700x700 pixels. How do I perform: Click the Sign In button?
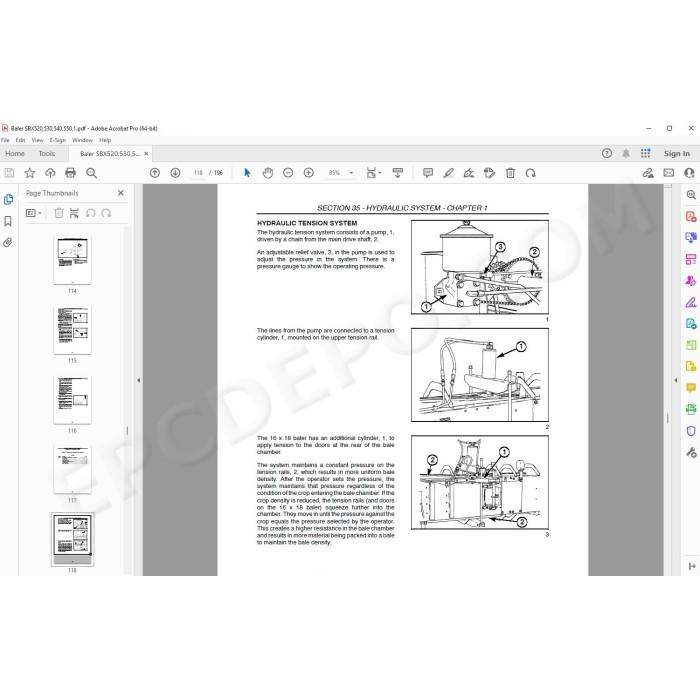click(x=676, y=154)
